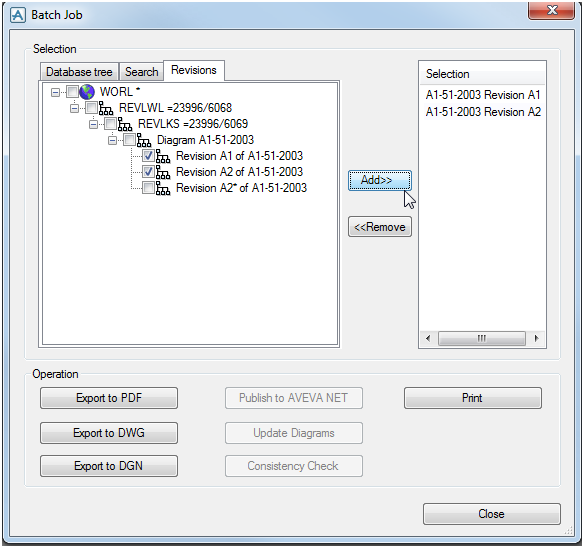Click the REVLKS hierarchy icon
Viewport: 584px width, 547px height.
point(125,124)
